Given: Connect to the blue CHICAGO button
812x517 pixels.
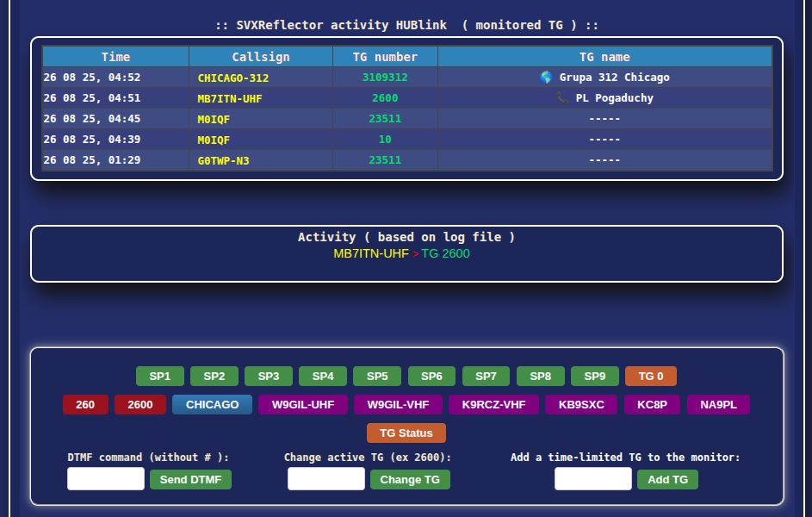Looking at the screenshot, I should click(212, 405).
